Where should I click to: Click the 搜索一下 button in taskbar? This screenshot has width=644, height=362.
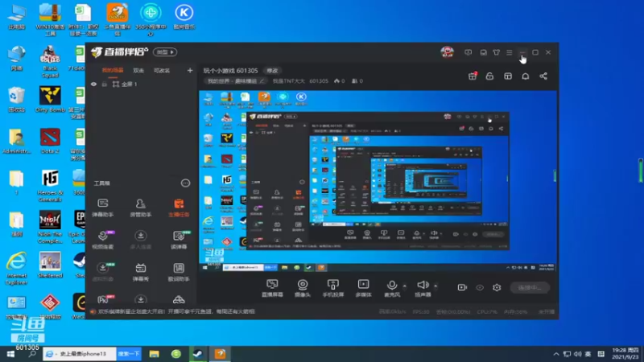tap(129, 354)
